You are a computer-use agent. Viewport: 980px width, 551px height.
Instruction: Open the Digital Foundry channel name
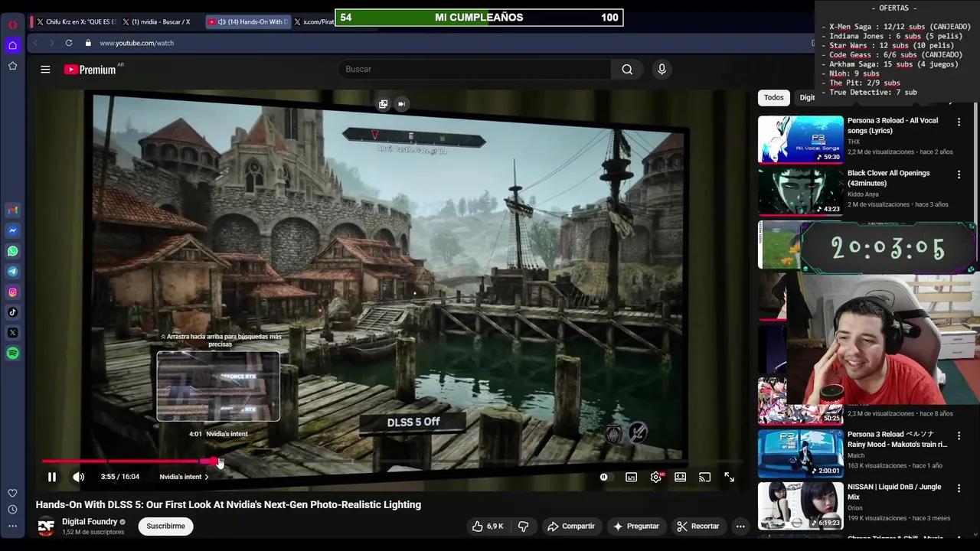coord(90,522)
